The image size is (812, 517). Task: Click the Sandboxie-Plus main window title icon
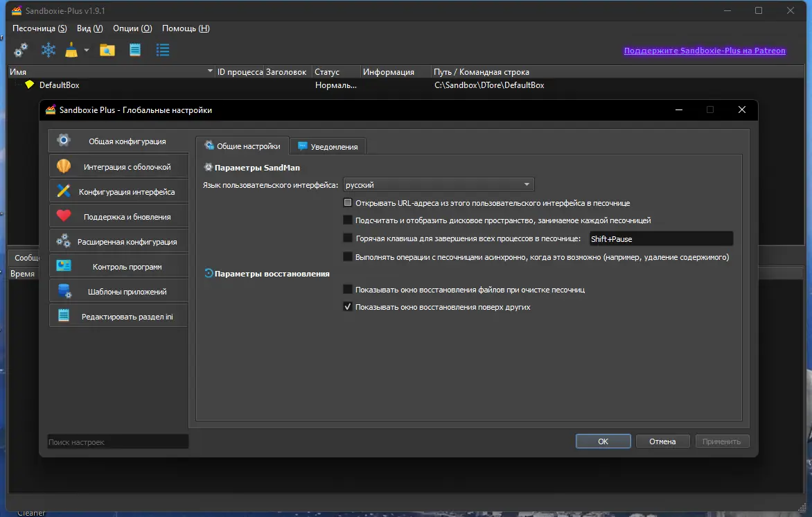click(17, 10)
